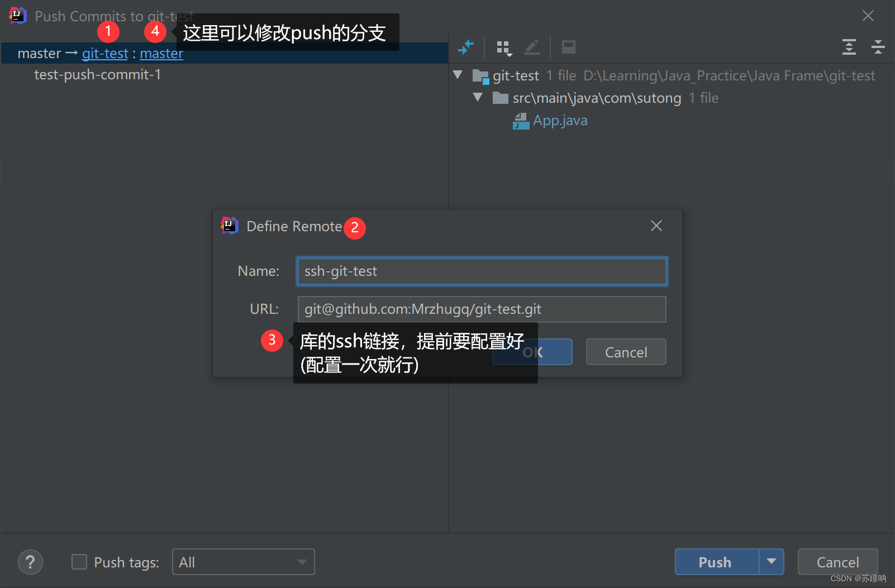Image resolution: width=895 pixels, height=588 pixels.
Task: Click the Expand All icon
Action: (x=849, y=47)
